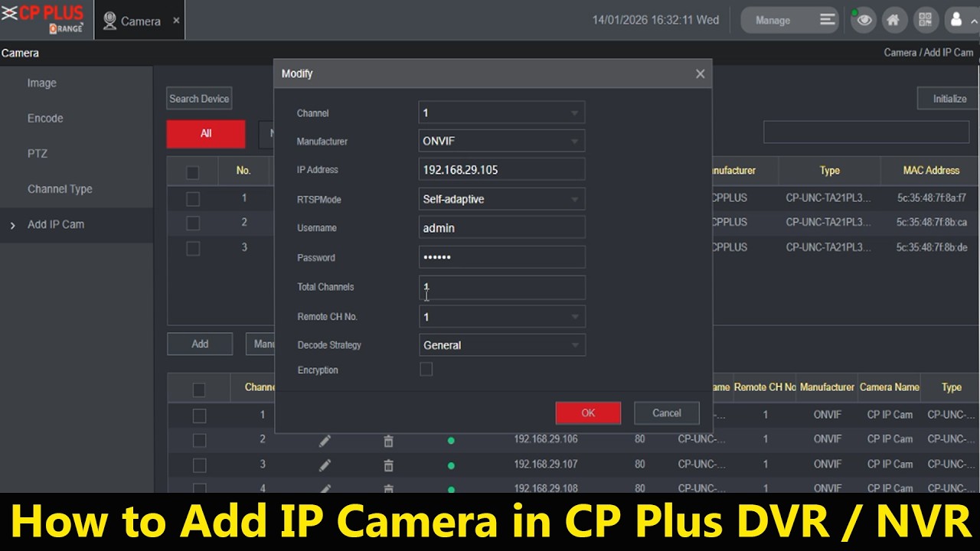Click the CP Plus Orange logo

point(43,19)
